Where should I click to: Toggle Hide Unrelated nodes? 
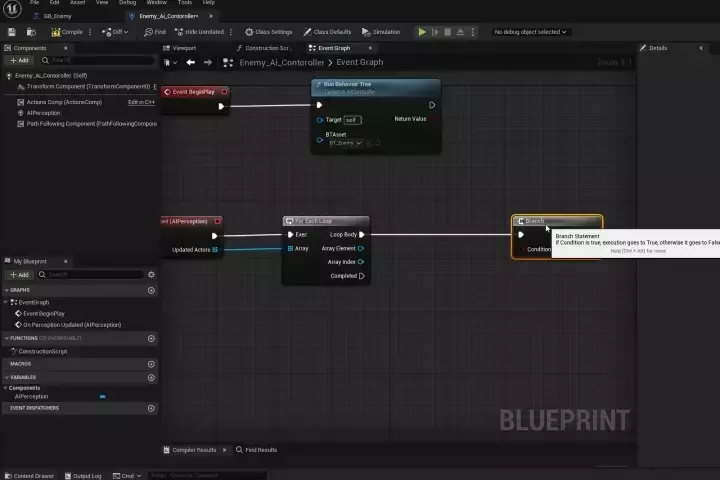199,32
